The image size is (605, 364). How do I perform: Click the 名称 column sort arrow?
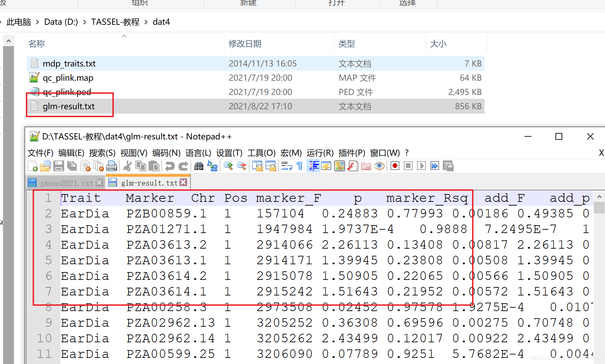click(124, 36)
